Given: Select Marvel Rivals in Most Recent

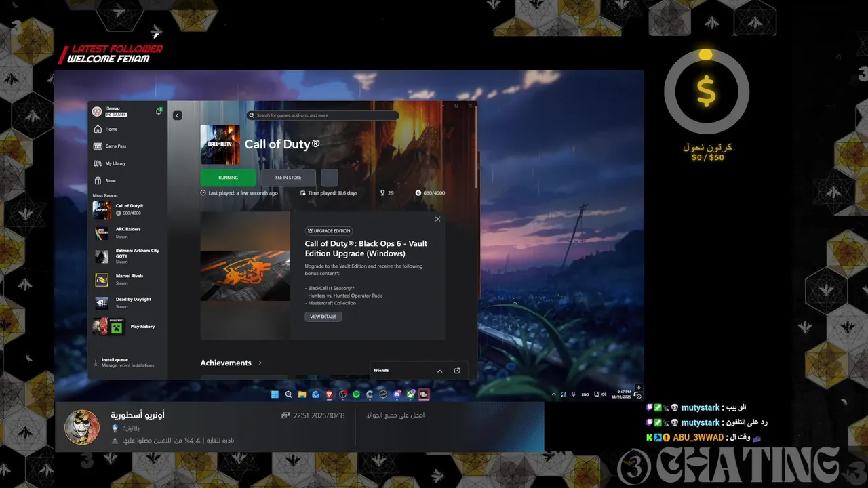Looking at the screenshot, I should click(x=127, y=279).
